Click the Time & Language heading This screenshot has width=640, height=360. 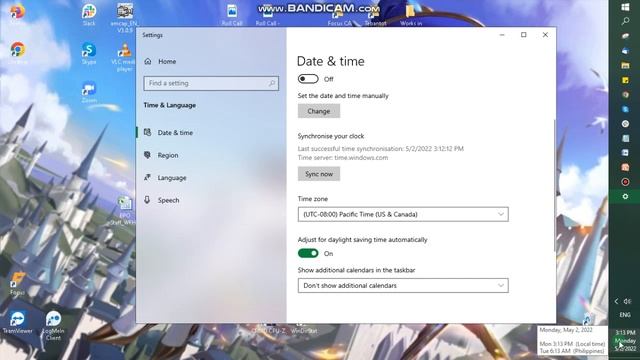pos(169,105)
